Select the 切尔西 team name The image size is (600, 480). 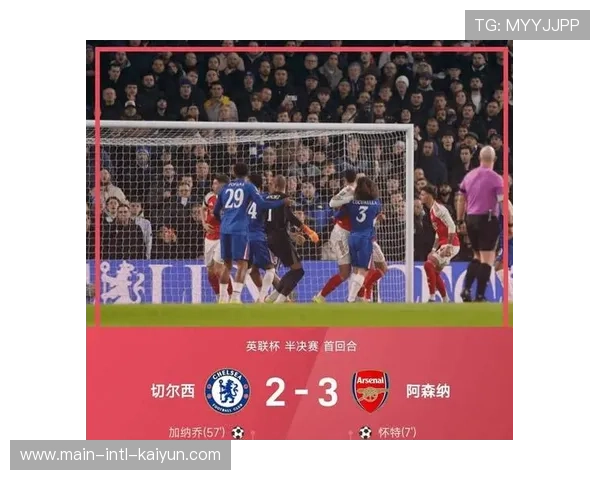pyautogui.click(x=173, y=391)
